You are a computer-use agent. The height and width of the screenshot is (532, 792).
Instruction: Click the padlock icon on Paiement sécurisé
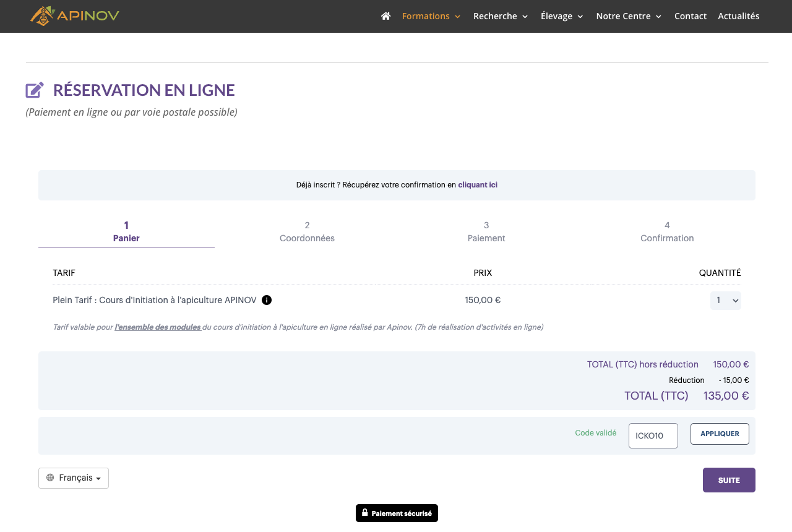pyautogui.click(x=365, y=513)
